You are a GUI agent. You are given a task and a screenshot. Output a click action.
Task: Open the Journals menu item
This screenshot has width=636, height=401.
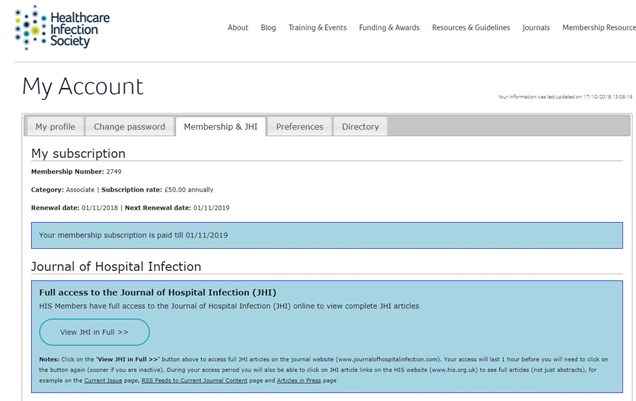coord(536,28)
